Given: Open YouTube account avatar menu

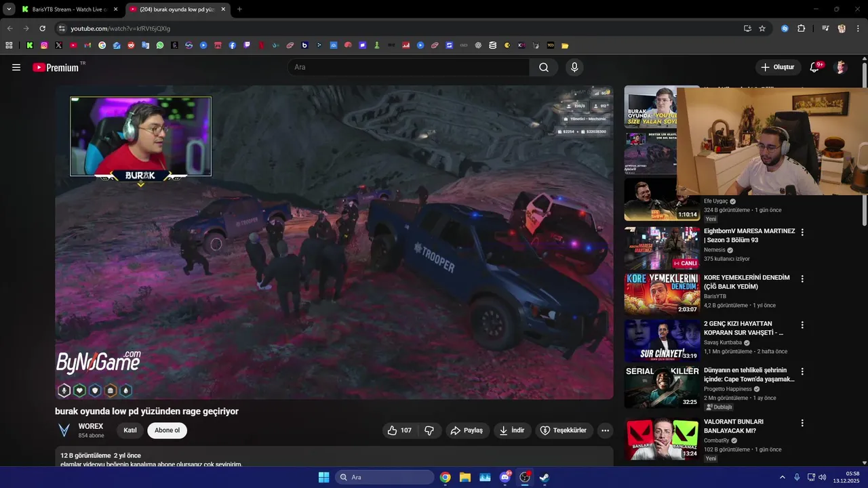Looking at the screenshot, I should [x=841, y=67].
